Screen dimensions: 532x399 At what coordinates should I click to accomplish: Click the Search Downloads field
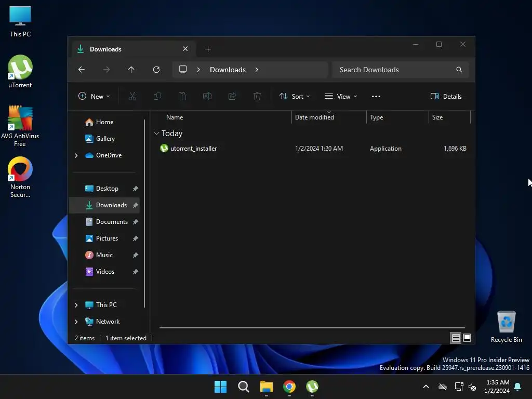[x=401, y=70]
